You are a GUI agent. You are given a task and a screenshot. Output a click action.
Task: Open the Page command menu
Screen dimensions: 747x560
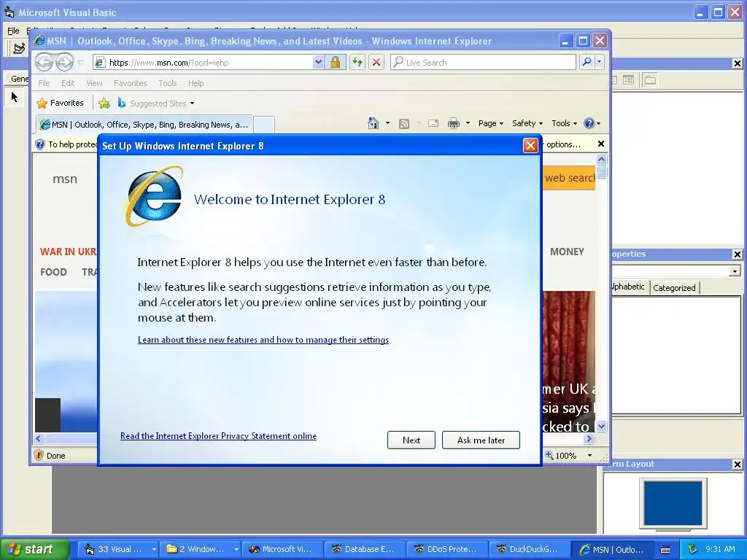pos(491,123)
